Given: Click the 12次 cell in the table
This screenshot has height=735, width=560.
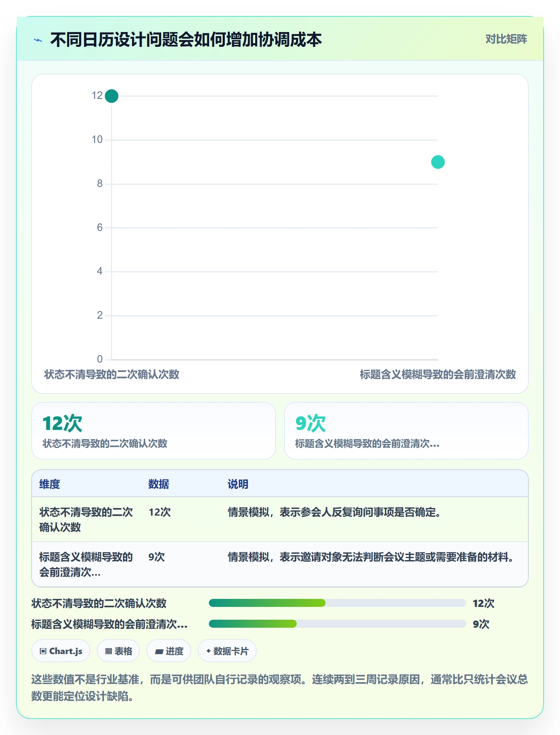Looking at the screenshot, I should [160, 512].
